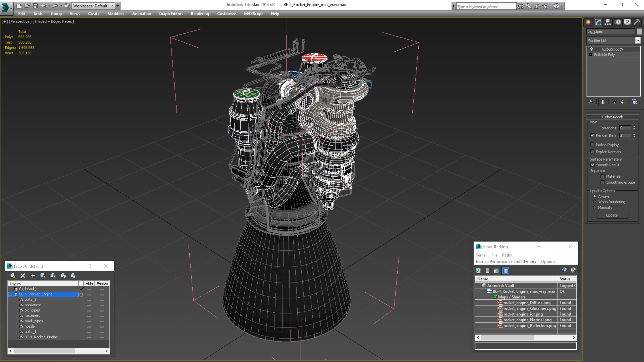The height and width of the screenshot is (362, 644).
Task: Open the Rendering menu
Action: [x=200, y=14]
